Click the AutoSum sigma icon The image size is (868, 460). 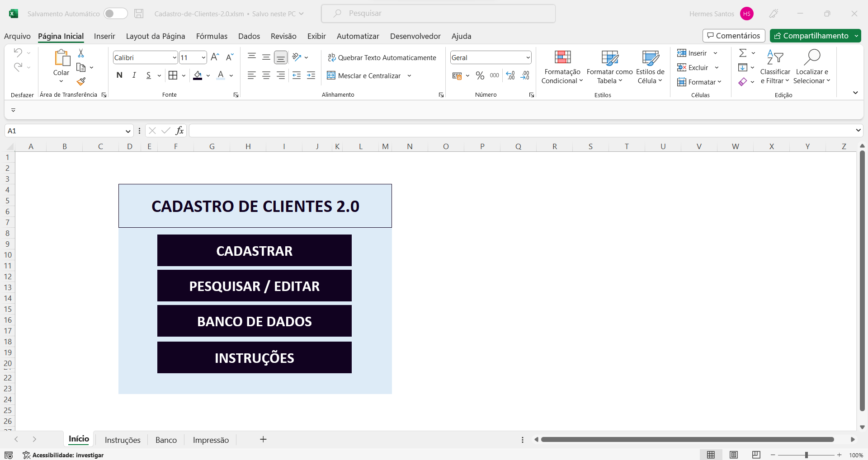(x=743, y=53)
